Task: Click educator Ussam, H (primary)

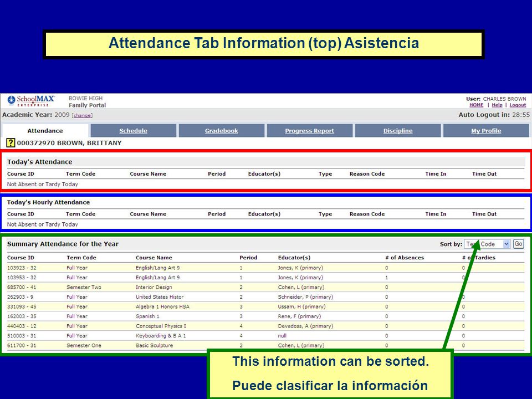Action: (x=301, y=306)
